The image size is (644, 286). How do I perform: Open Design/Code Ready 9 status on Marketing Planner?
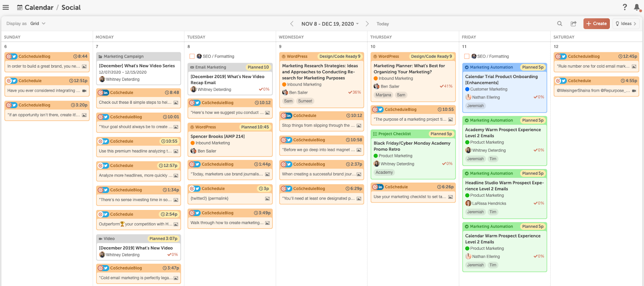(x=431, y=57)
